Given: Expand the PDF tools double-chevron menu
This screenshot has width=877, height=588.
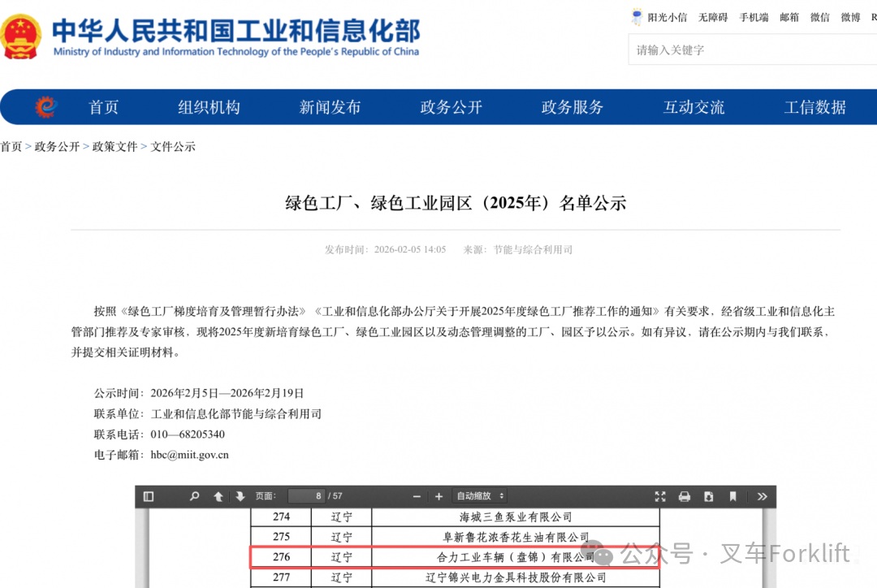Looking at the screenshot, I should pos(762,496).
